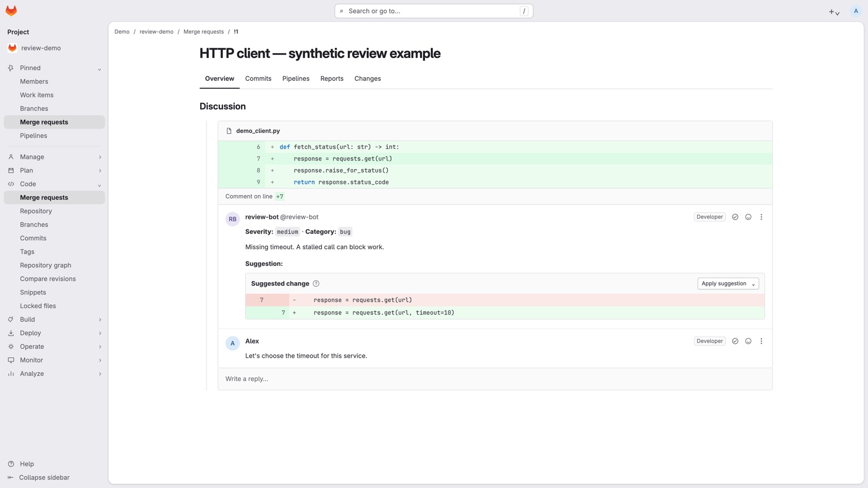Switch to the Commits tab
This screenshot has width=868, height=488.
pyautogui.click(x=258, y=79)
